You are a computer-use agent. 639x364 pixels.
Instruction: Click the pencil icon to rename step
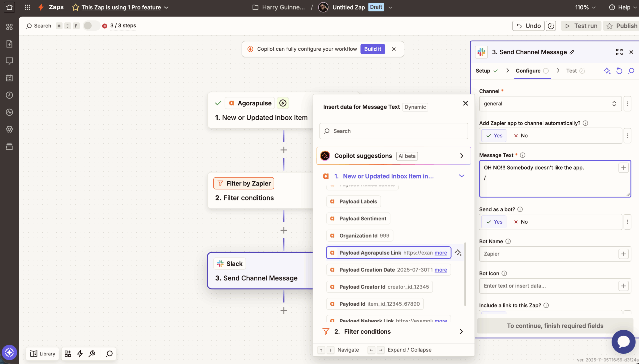(x=572, y=52)
